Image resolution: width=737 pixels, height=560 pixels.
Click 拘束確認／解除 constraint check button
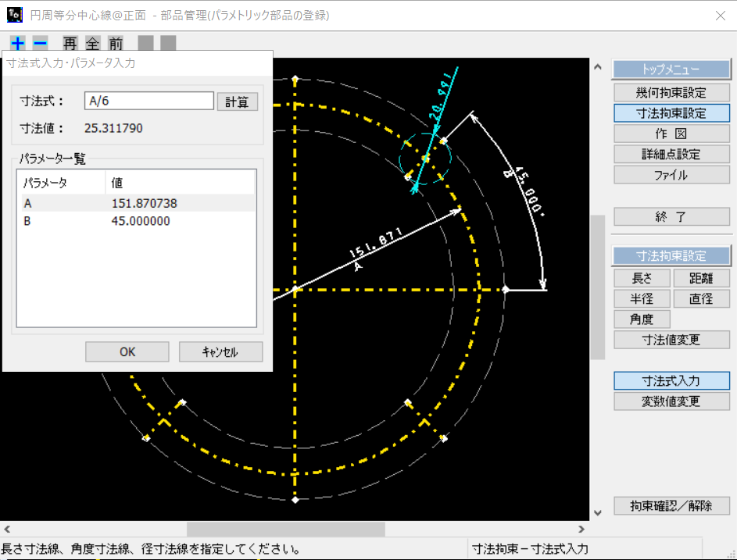tap(671, 505)
